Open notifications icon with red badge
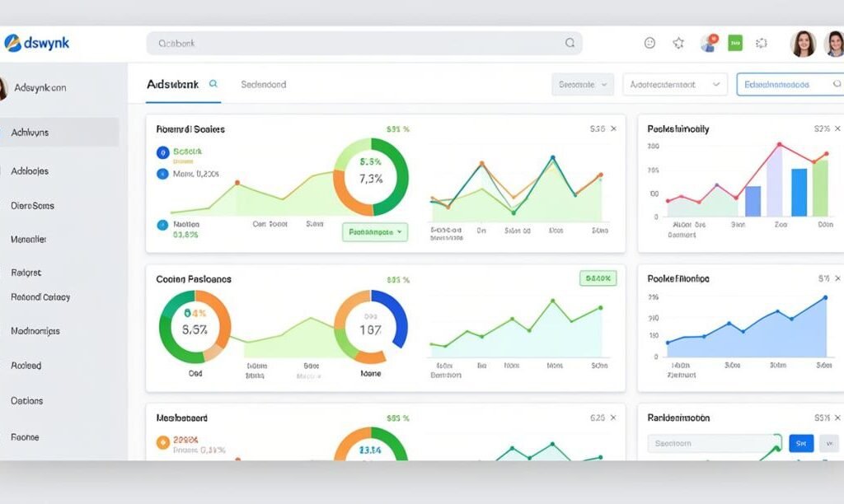The height and width of the screenshot is (504, 844). point(708,43)
